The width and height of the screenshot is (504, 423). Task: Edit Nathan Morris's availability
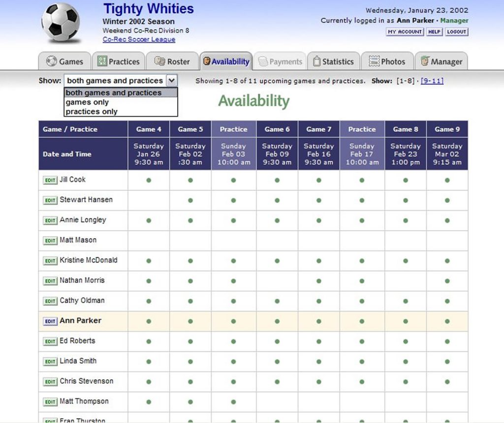point(50,281)
